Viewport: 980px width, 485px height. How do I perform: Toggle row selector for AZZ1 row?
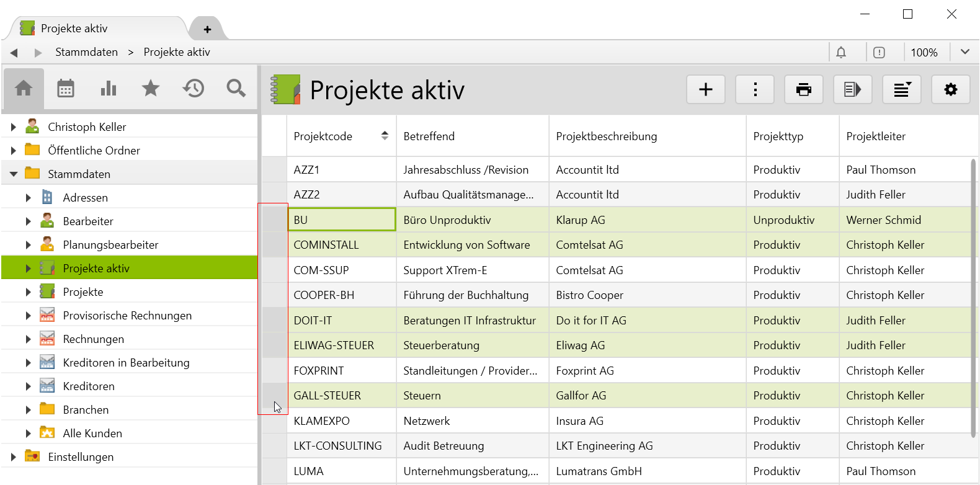[x=274, y=170]
